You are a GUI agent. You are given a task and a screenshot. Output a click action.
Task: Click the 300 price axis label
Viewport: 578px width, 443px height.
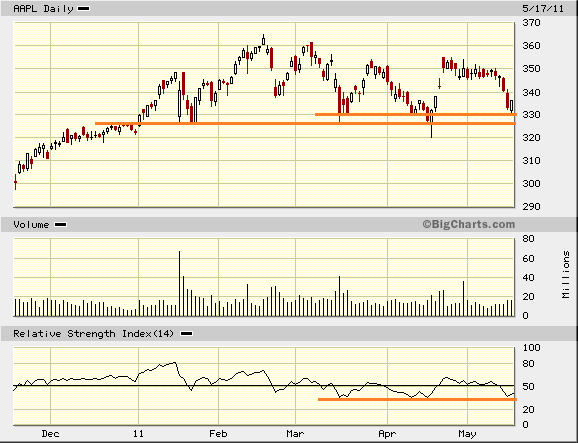pyautogui.click(x=531, y=183)
